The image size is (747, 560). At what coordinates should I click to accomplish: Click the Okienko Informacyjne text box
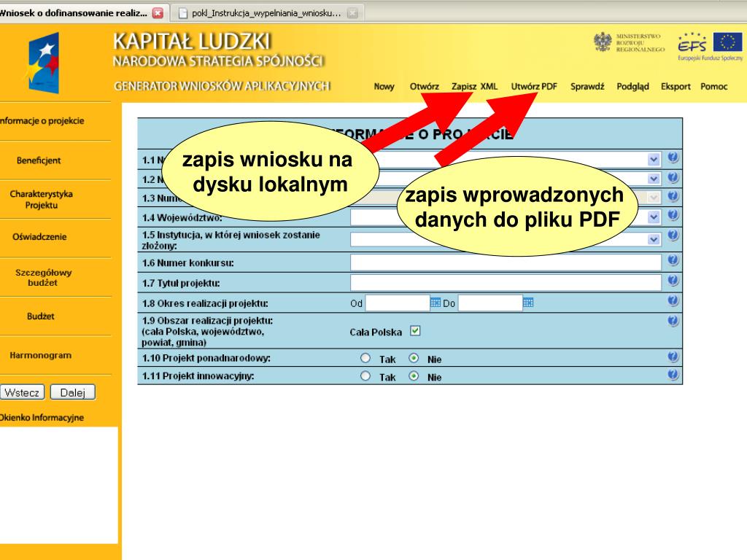click(x=58, y=485)
